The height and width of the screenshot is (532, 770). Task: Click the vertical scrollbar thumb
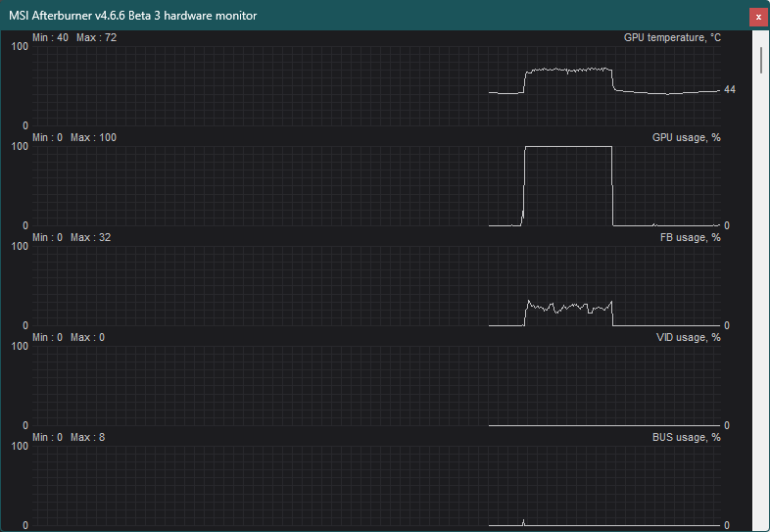point(761,61)
